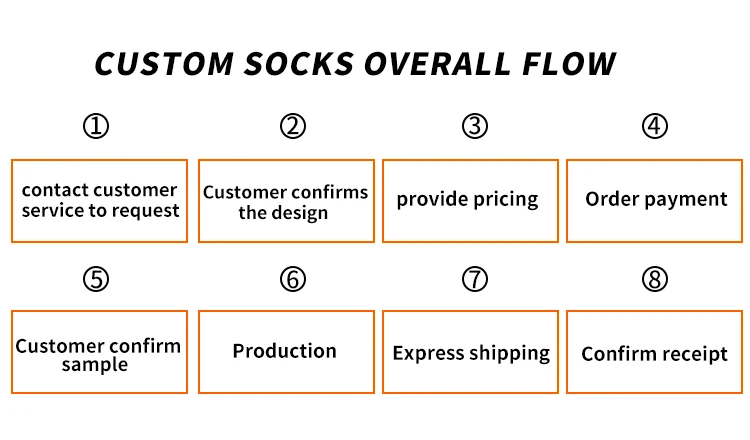The height and width of the screenshot is (440, 750).
Task: Click the circled number 3 icon
Action: point(474,127)
